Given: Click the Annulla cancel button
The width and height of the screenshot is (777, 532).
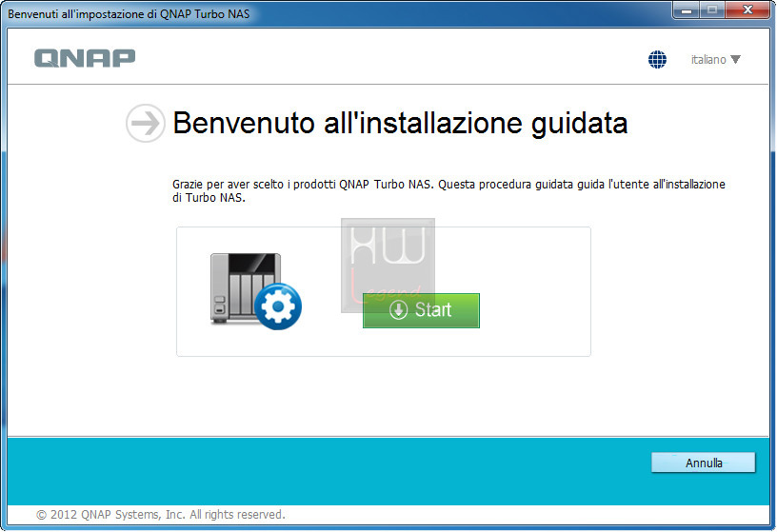Looking at the screenshot, I should point(703,463).
